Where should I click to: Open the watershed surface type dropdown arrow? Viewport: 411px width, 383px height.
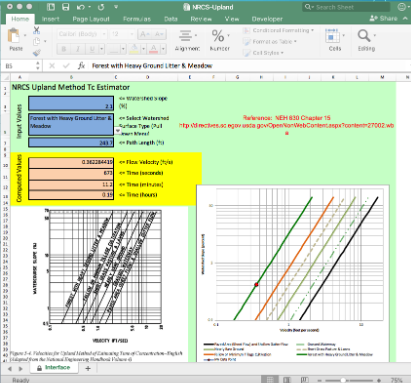click(x=117, y=131)
